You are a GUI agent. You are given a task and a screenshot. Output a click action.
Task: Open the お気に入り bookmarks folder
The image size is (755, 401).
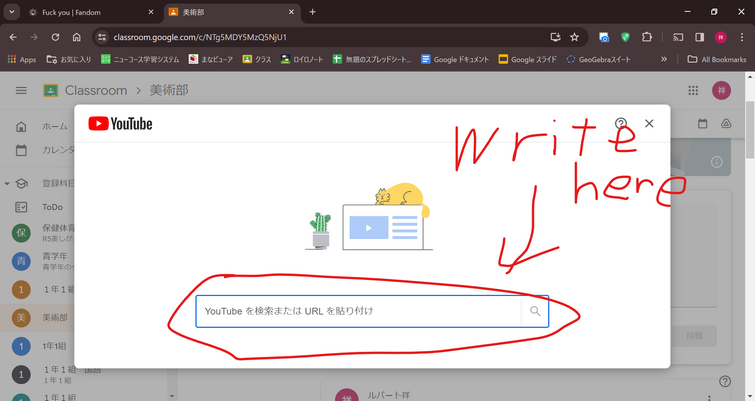pyautogui.click(x=68, y=59)
